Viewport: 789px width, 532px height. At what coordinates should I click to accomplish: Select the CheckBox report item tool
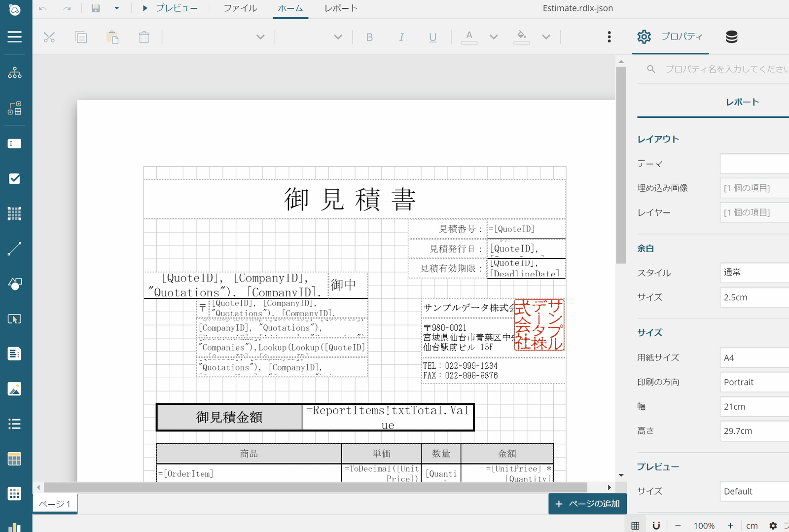click(x=15, y=178)
